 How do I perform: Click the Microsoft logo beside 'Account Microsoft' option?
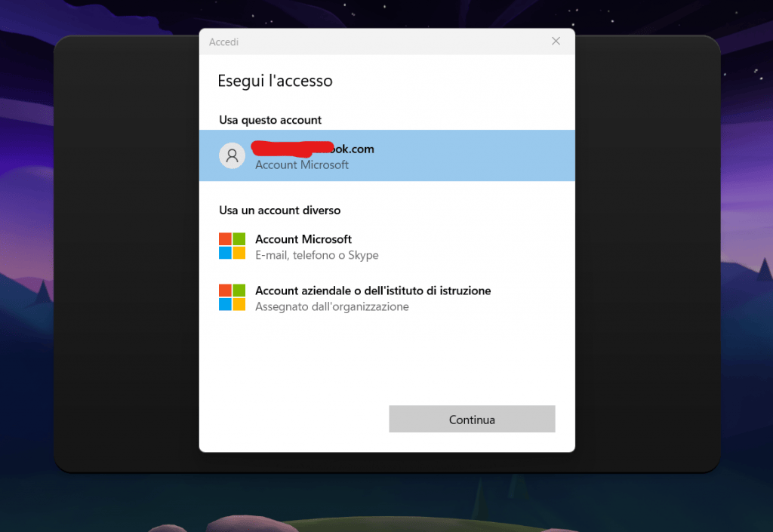click(232, 246)
